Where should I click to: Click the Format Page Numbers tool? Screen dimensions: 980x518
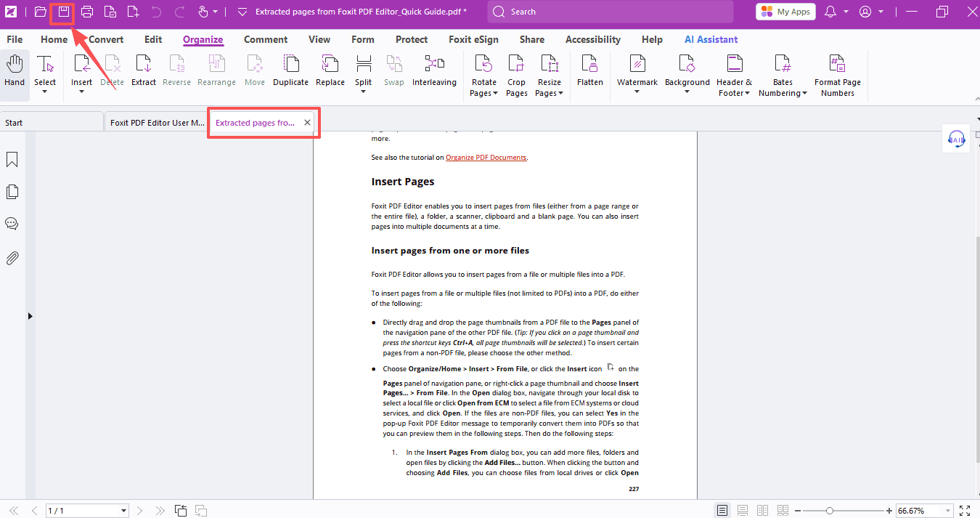click(x=838, y=76)
